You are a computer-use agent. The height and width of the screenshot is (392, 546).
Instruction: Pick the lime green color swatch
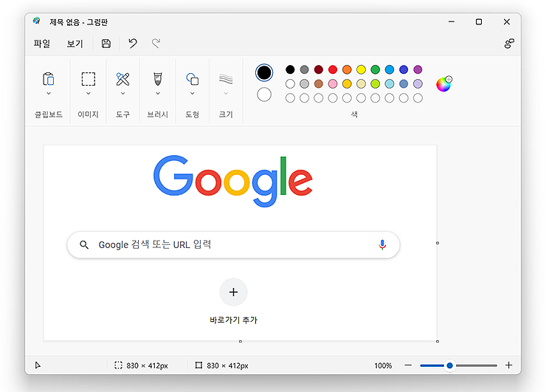point(375,83)
